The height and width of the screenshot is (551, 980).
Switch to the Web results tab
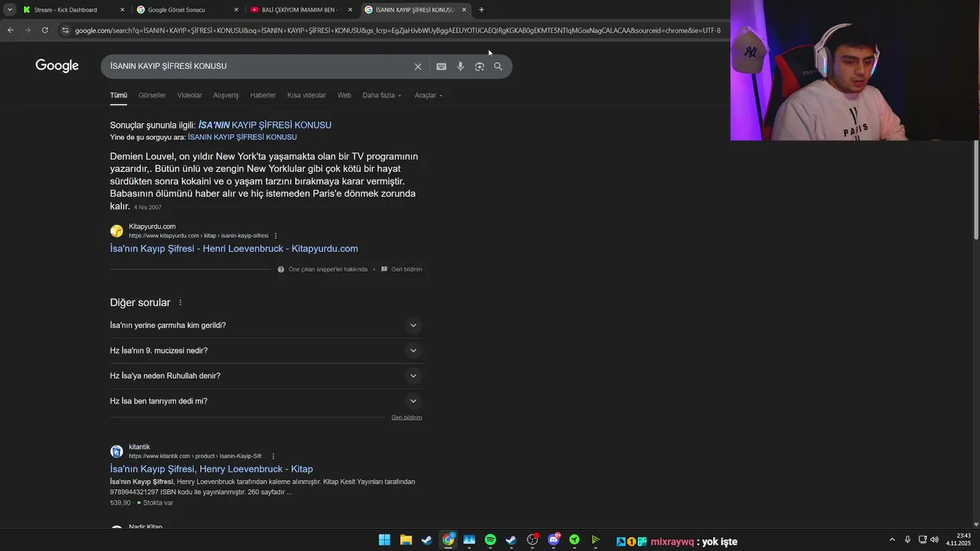[345, 96]
